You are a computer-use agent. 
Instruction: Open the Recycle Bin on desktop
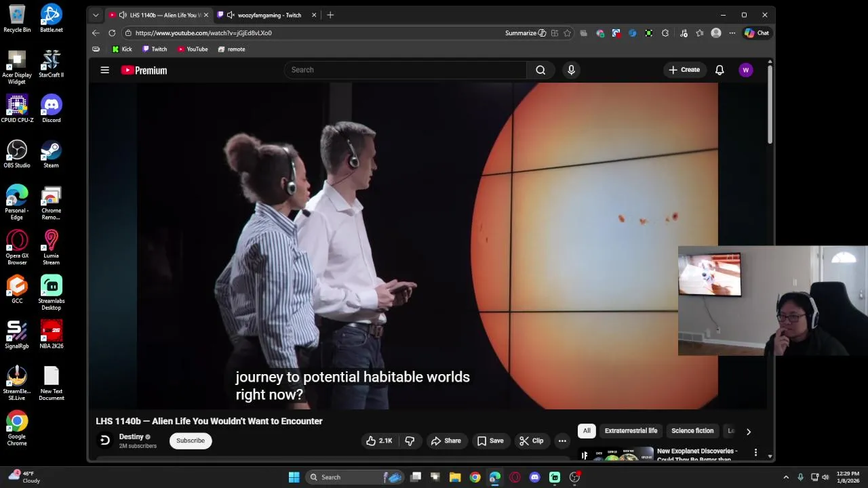click(x=17, y=18)
